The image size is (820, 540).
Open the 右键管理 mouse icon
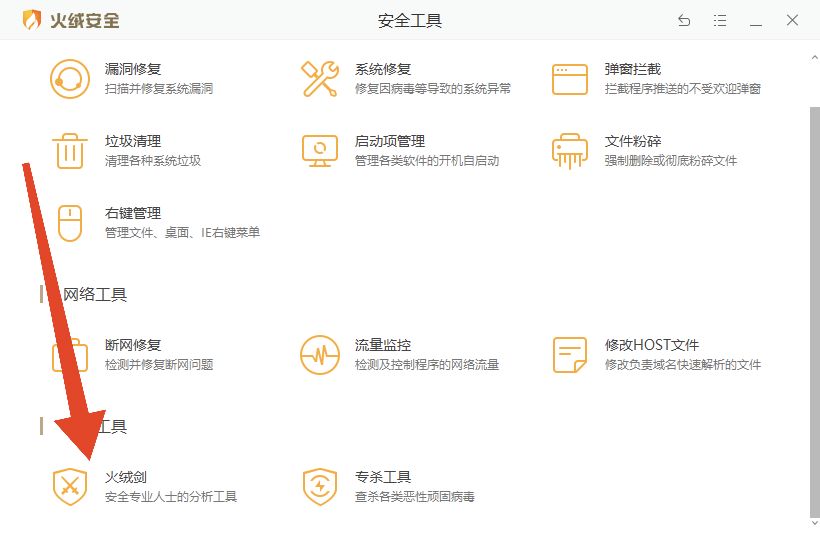pos(70,223)
